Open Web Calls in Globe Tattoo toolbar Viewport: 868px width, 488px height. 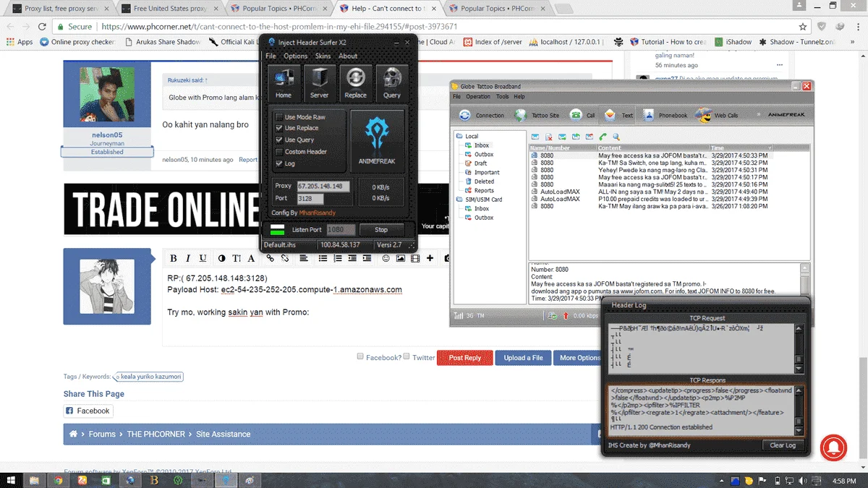tap(718, 115)
